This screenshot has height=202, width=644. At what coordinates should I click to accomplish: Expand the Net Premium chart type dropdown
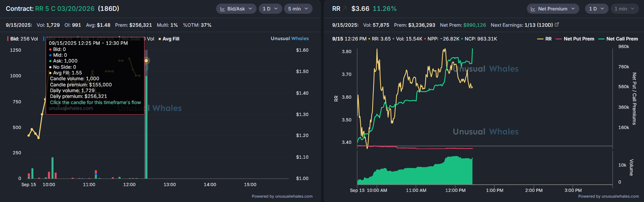(553, 9)
